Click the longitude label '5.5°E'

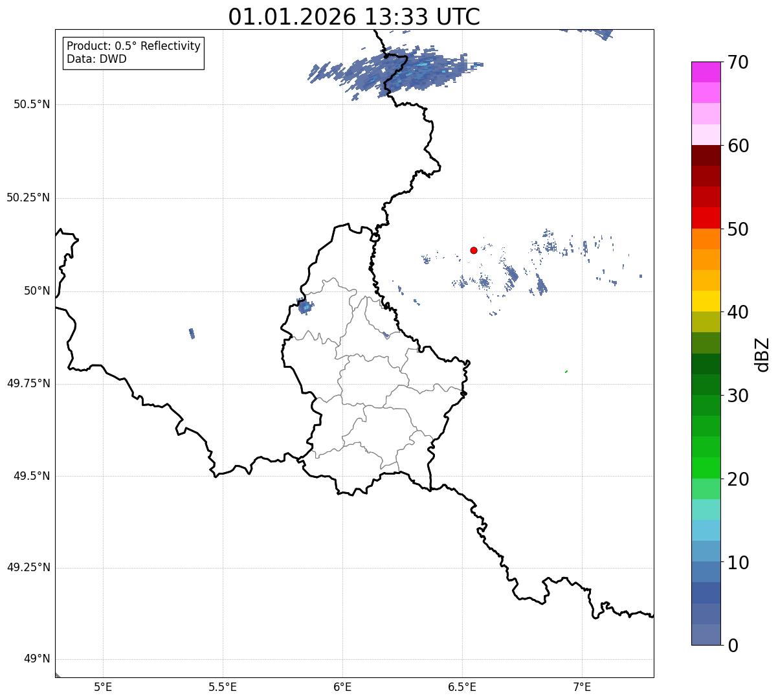point(223,686)
